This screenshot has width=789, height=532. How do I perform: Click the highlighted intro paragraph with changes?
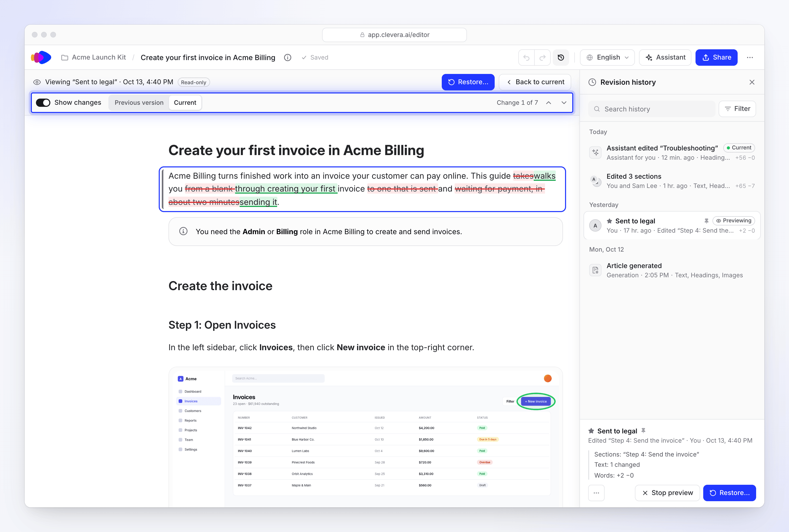362,189
